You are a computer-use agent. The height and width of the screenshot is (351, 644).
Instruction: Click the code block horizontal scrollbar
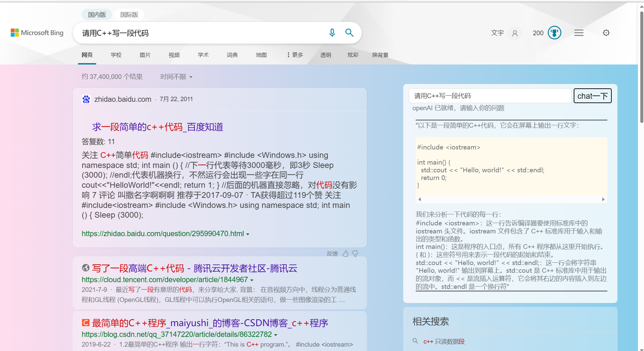(512, 199)
